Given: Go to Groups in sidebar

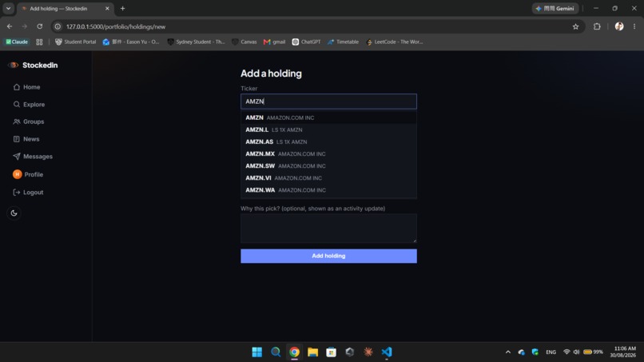Looking at the screenshot, I should 29,121.
